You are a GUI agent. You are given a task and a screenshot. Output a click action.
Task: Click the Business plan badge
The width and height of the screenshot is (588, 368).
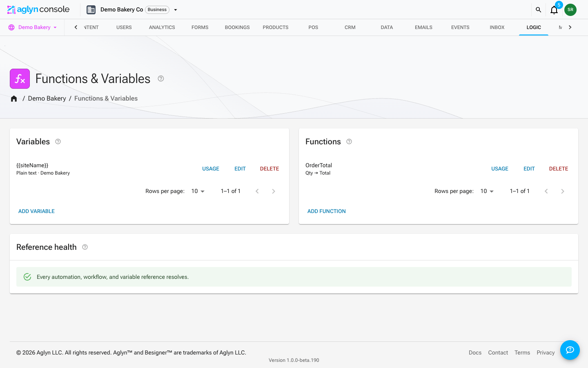[x=157, y=10]
